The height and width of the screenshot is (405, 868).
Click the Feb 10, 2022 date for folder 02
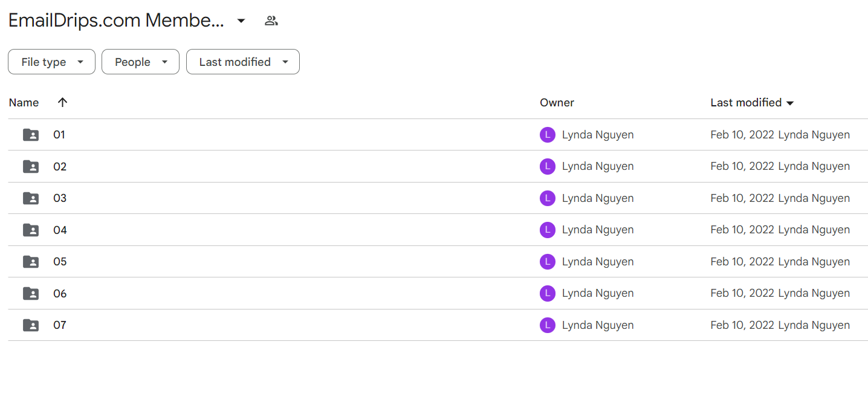point(742,166)
